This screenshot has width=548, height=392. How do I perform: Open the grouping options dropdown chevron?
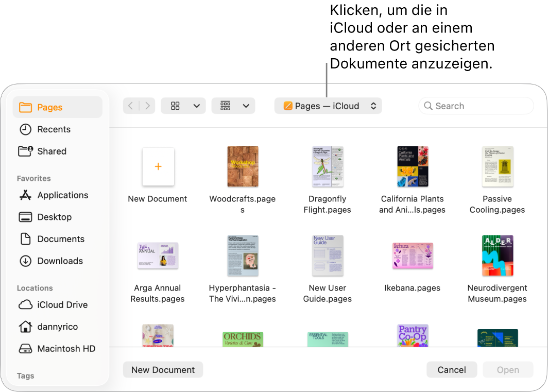246,106
